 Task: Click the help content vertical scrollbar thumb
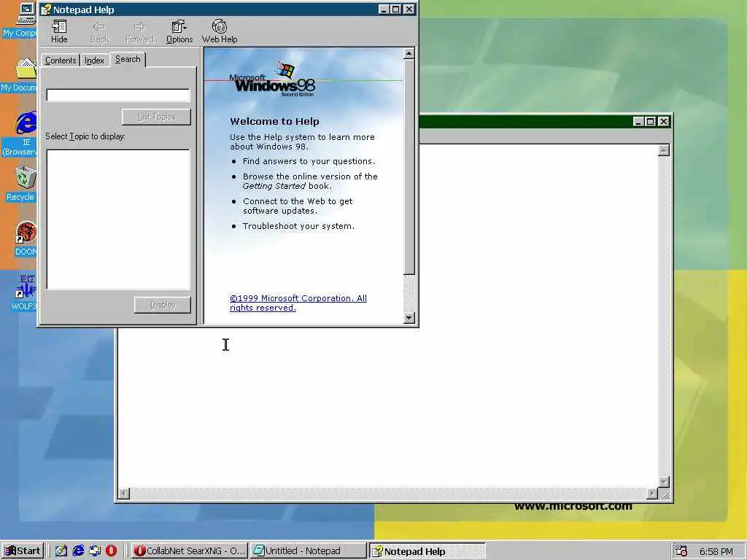click(x=409, y=167)
